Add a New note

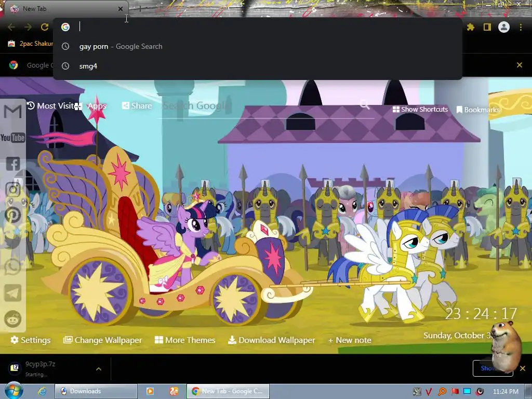[350, 340]
